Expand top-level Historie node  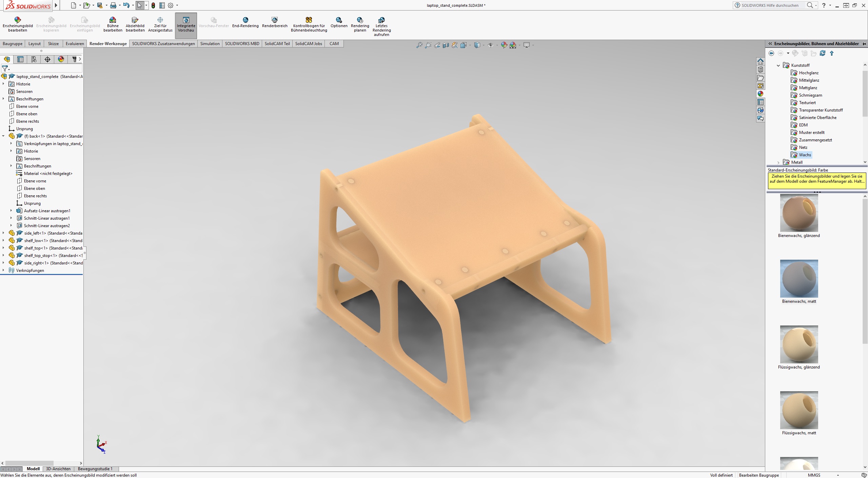coord(3,84)
